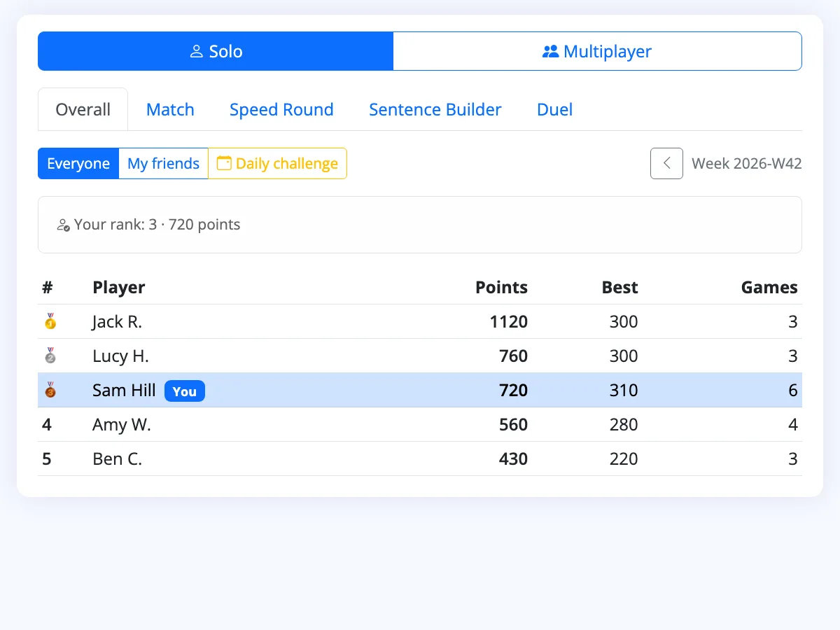Viewport: 840px width, 630px height.
Task: Click the rank person icon before 'Your rank'
Action: pyautogui.click(x=64, y=225)
